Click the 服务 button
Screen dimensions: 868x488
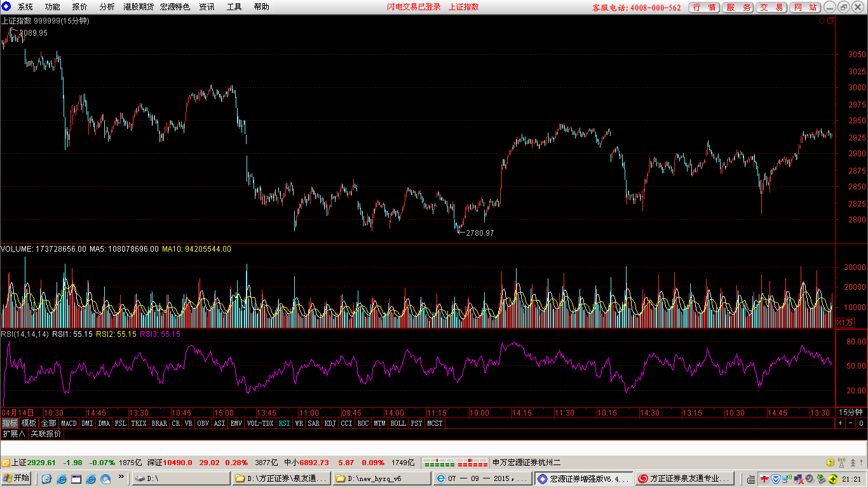click(x=738, y=8)
